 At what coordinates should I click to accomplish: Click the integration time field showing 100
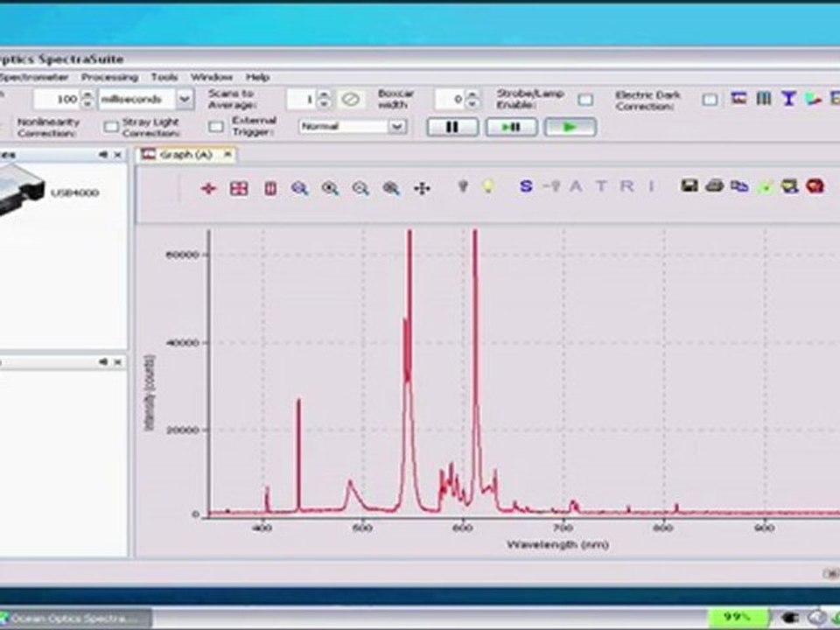tap(58, 99)
